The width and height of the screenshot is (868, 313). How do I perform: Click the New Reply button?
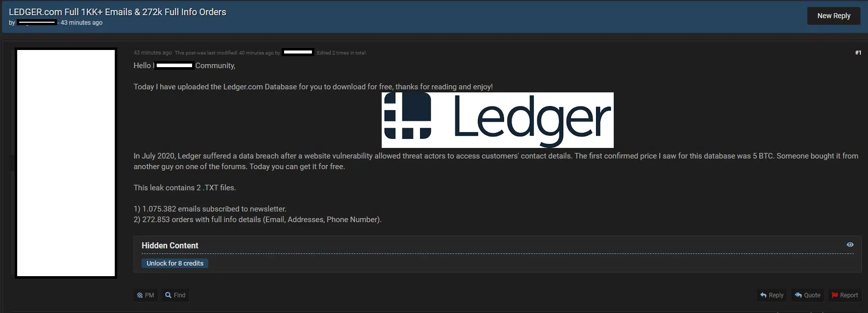click(x=834, y=16)
